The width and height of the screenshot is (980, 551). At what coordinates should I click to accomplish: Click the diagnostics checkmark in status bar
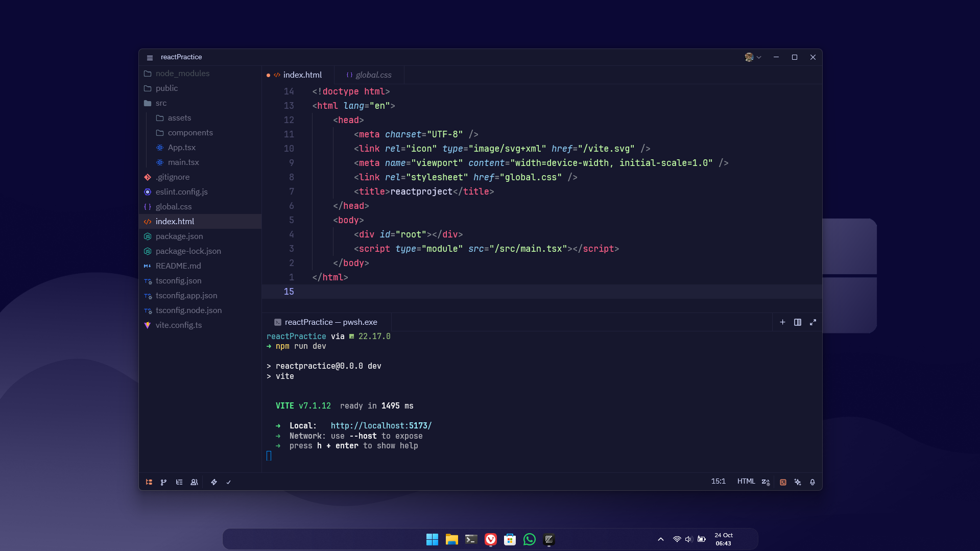[229, 482]
